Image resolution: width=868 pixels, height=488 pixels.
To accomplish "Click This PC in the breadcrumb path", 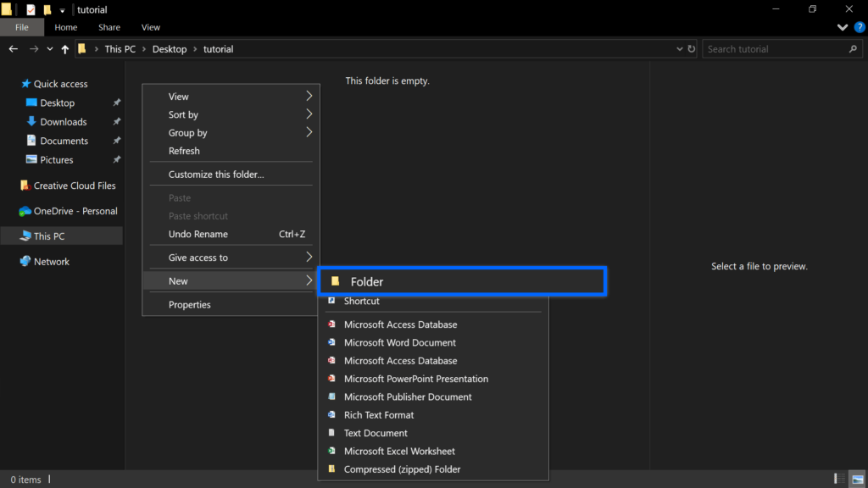I will (x=120, y=49).
